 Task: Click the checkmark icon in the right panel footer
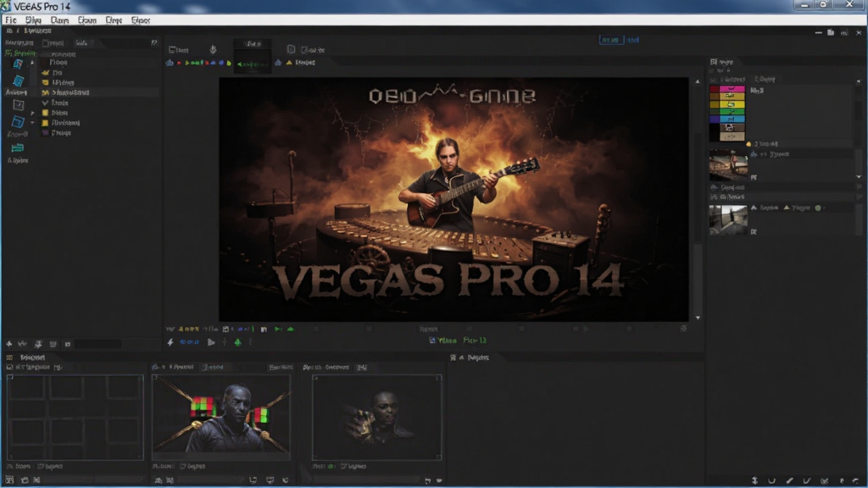pyautogui.click(x=807, y=481)
